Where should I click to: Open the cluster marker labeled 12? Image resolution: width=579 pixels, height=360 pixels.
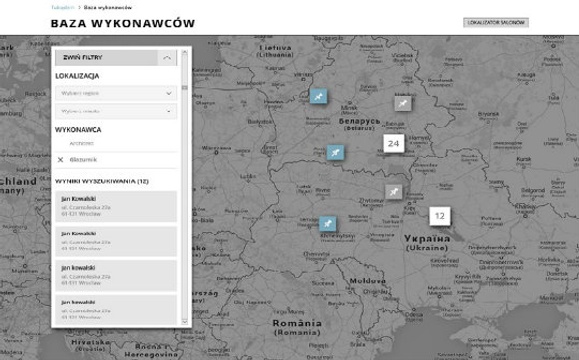[x=439, y=216]
